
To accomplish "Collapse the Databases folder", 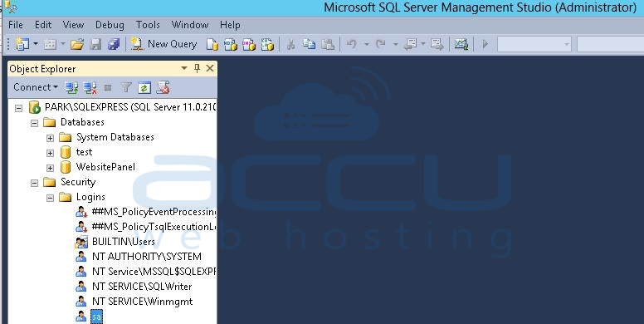I will [35, 123].
